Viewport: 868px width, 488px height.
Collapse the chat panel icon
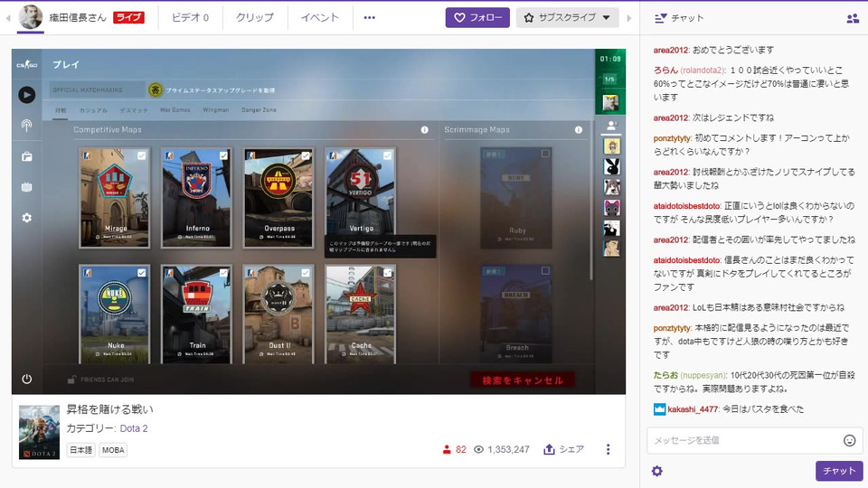660,18
